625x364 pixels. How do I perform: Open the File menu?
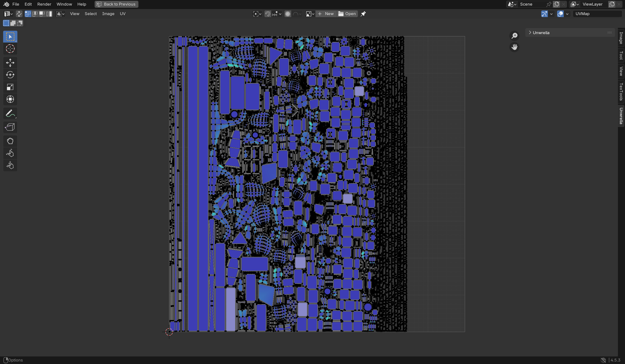[x=16, y=4]
